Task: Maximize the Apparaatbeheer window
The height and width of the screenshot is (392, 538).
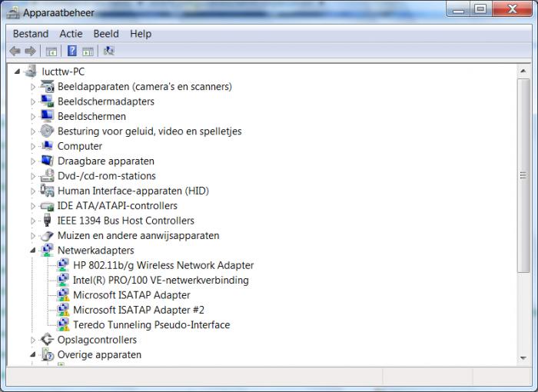Action: [x=480, y=9]
